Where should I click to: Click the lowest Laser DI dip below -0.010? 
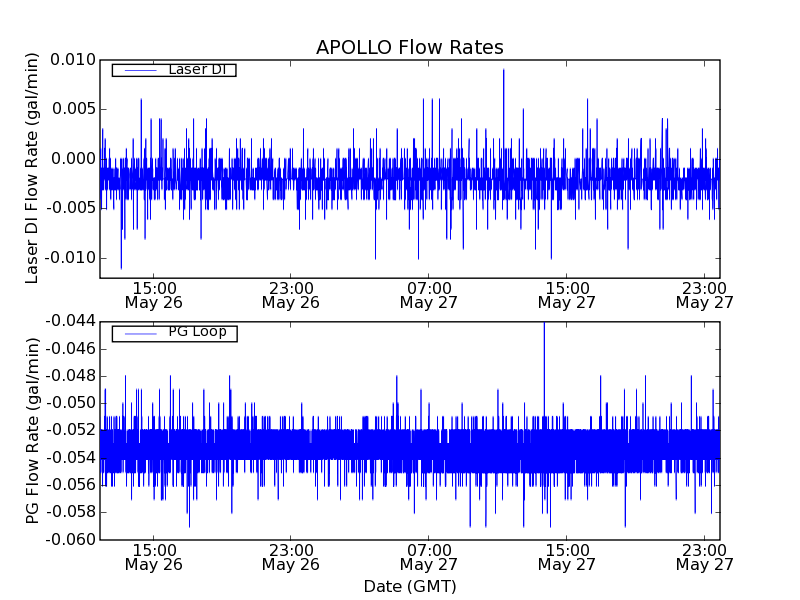[121, 266]
